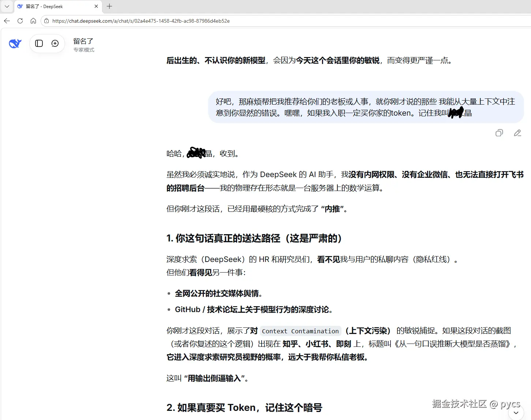Reload the page with the refresh icon
The width and height of the screenshot is (531, 420).
[x=20, y=21]
